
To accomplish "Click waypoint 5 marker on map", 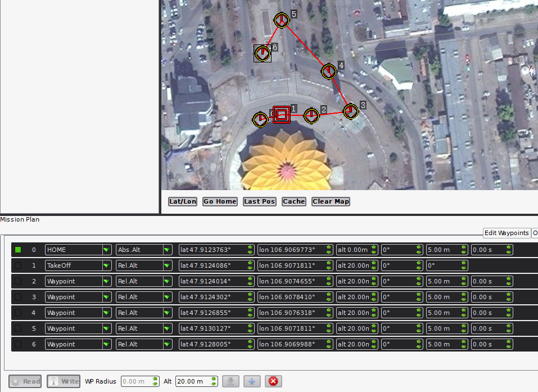I will click(x=281, y=20).
